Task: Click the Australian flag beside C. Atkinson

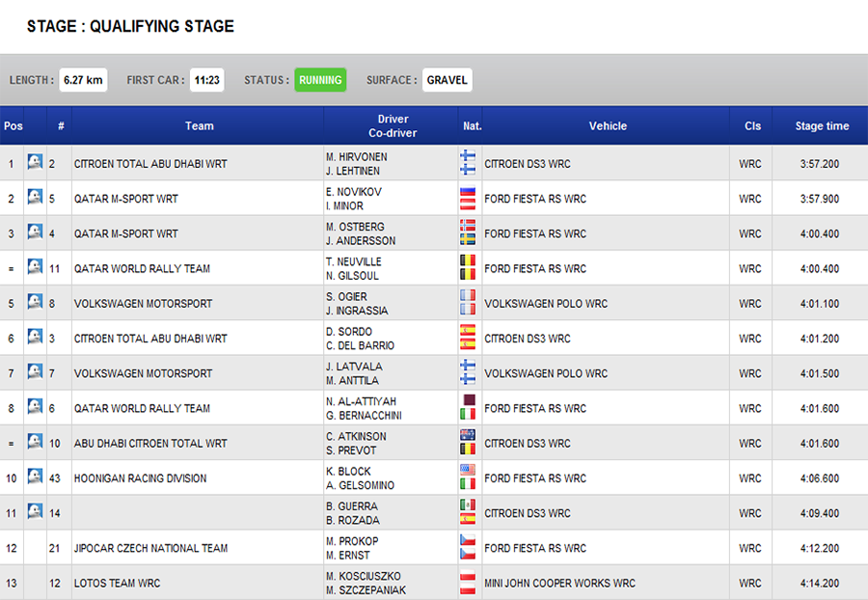Action: pos(468,436)
